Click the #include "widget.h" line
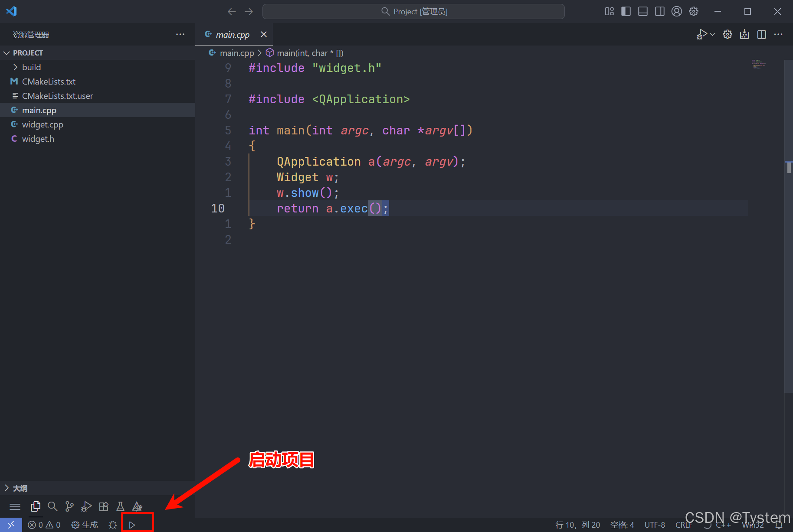This screenshot has width=793, height=532. [315, 68]
